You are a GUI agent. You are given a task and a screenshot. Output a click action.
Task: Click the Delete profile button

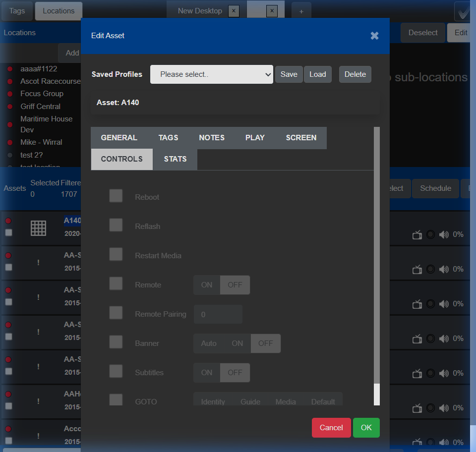click(355, 74)
